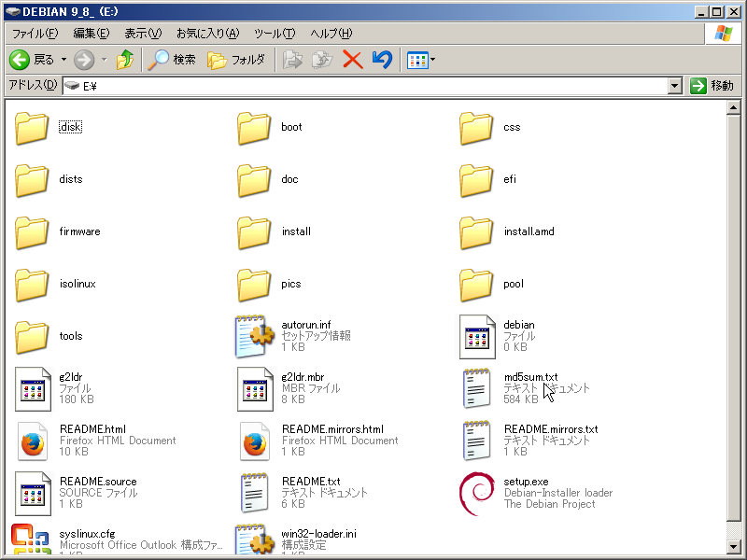747x560 pixels.
Task: Open the ファイル(F) menu
Action: 35,34
